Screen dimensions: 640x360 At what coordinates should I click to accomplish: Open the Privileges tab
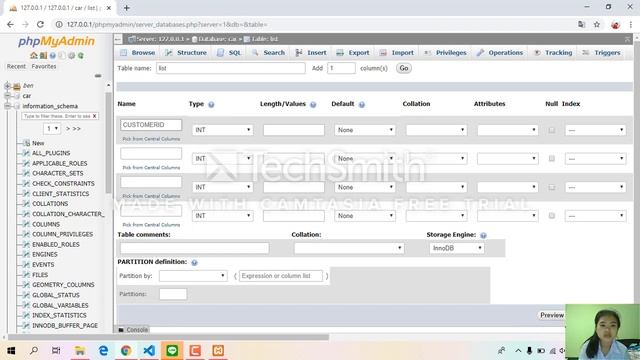point(445,53)
